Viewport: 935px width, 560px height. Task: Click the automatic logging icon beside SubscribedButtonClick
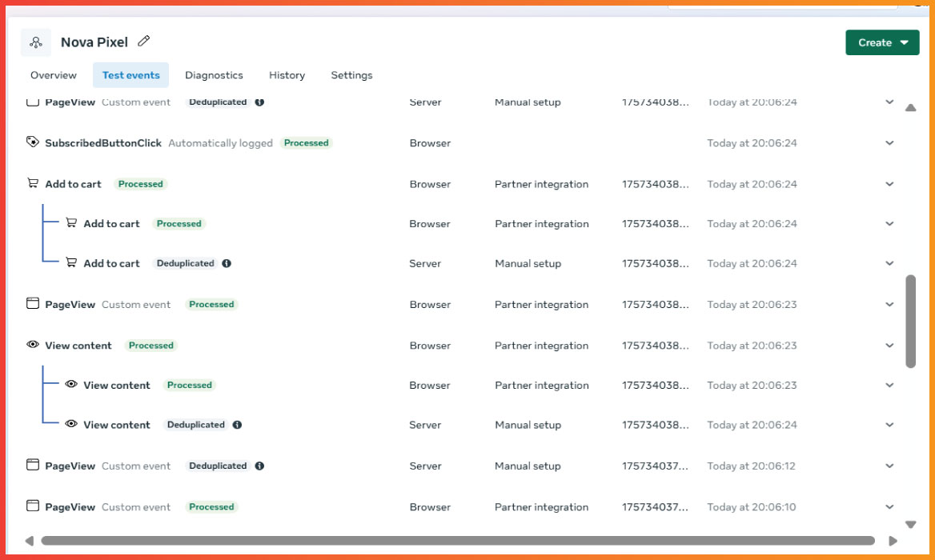tap(33, 142)
